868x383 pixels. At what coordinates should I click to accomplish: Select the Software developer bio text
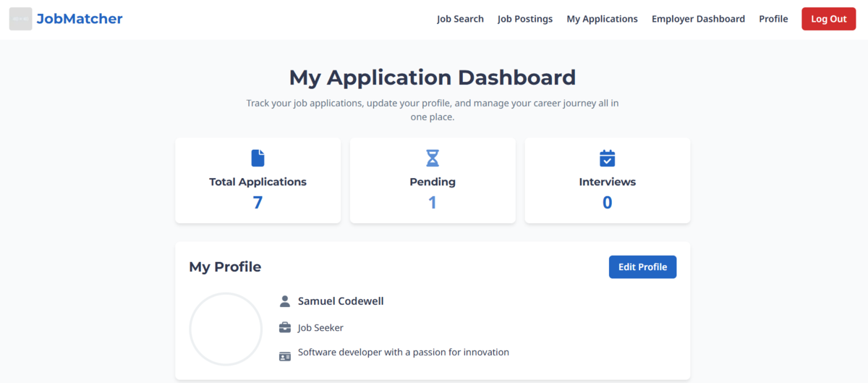404,353
